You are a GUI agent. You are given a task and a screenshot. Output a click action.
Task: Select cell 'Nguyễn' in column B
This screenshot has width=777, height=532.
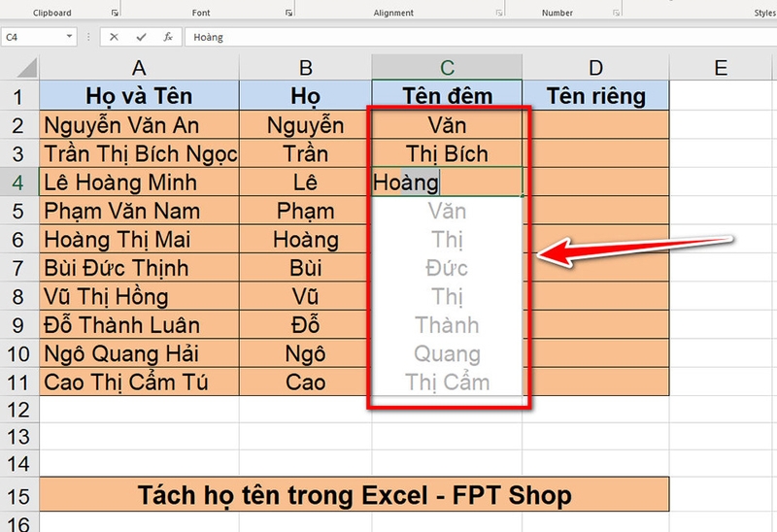click(x=306, y=125)
